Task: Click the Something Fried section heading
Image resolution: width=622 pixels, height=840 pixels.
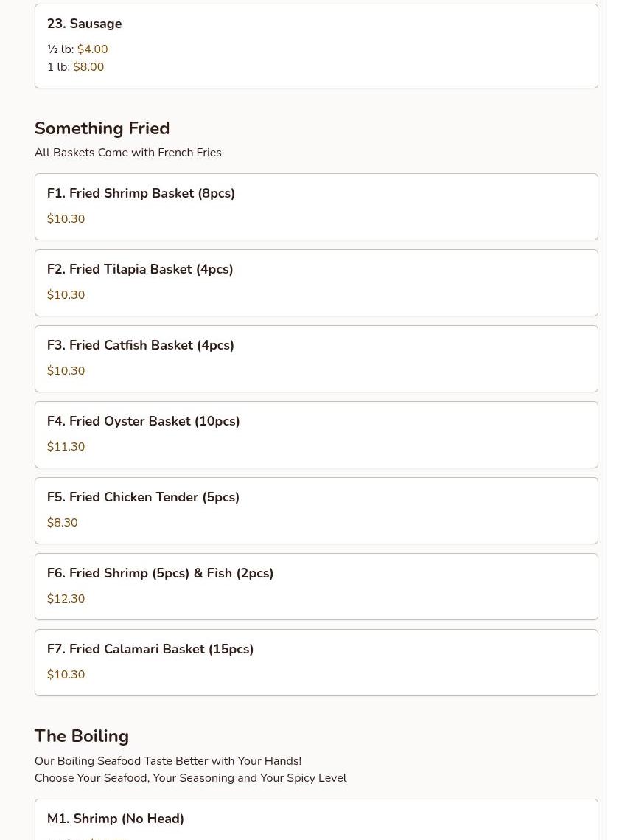Action: click(x=102, y=128)
